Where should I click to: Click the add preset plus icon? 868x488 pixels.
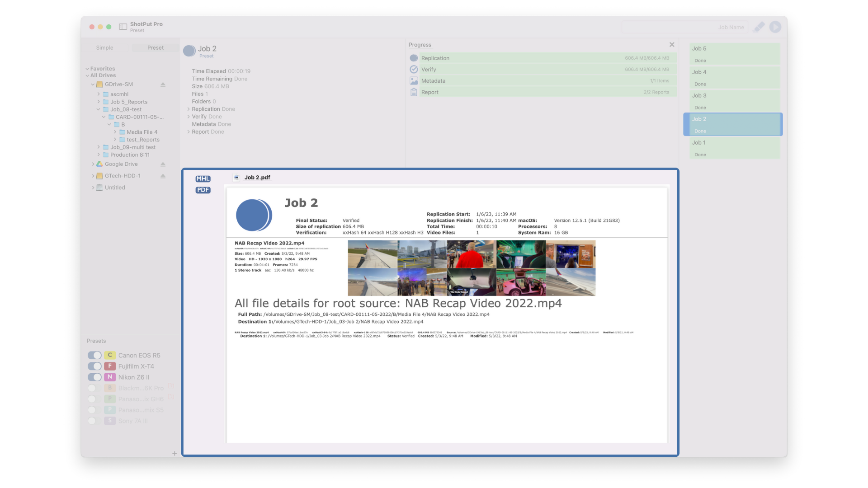(175, 453)
